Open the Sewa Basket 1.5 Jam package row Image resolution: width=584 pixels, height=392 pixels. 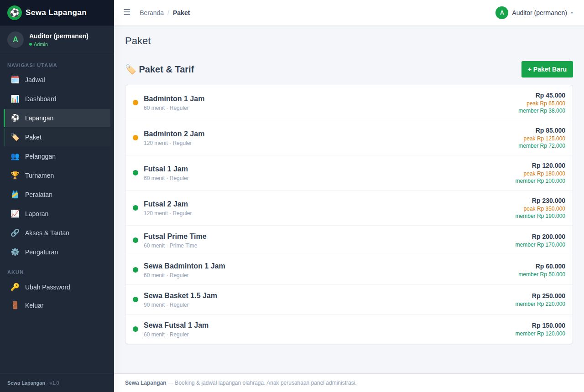(349, 299)
